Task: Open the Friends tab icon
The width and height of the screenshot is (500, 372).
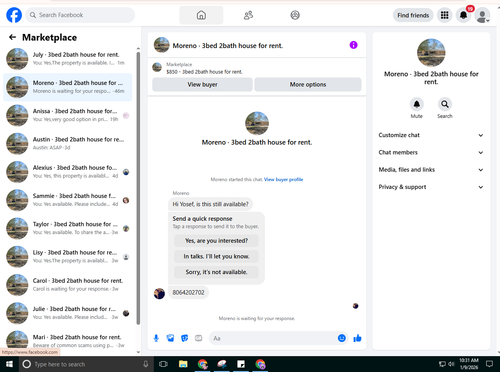Action: pos(248,15)
